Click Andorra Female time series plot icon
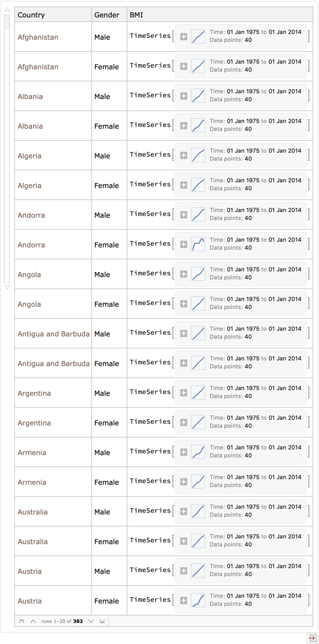This screenshot has height=644, width=319. [198, 244]
